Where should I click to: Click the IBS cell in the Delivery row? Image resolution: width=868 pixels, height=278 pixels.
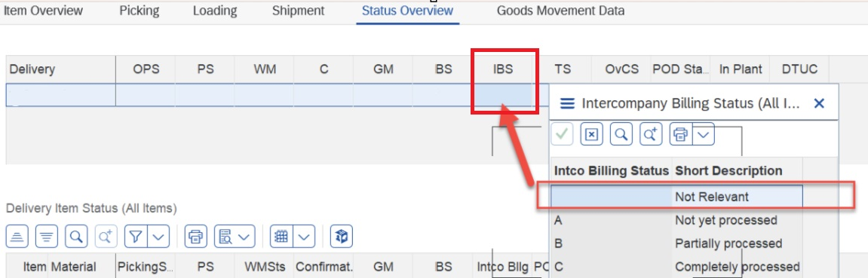[x=503, y=94]
